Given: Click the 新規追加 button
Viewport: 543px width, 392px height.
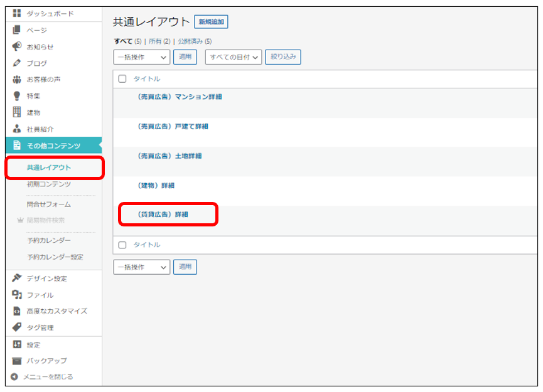Looking at the screenshot, I should click(x=211, y=22).
